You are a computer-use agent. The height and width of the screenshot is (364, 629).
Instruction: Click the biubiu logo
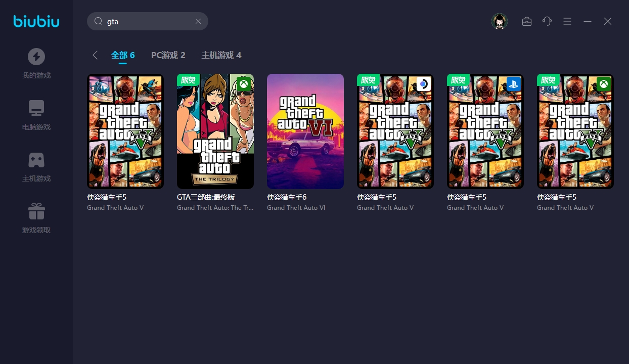[36, 21]
